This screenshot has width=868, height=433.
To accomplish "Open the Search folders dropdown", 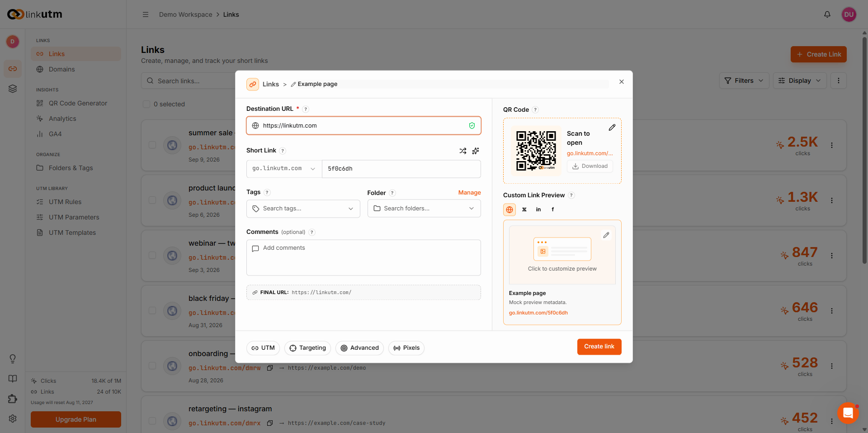I will [424, 209].
